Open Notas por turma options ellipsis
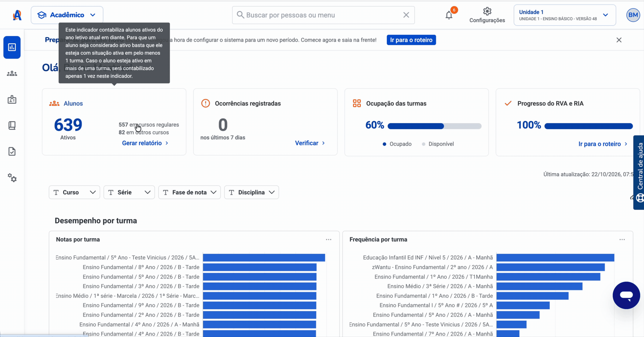This screenshot has width=644, height=337. click(328, 239)
